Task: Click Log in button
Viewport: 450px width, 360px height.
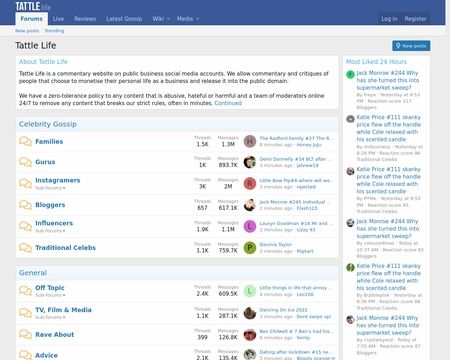Action: point(389,19)
